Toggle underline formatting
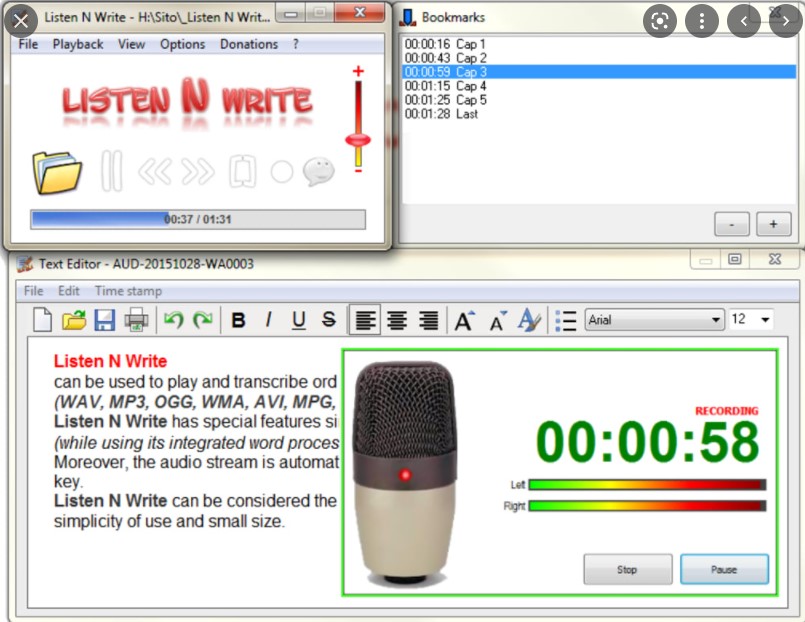 (299, 320)
